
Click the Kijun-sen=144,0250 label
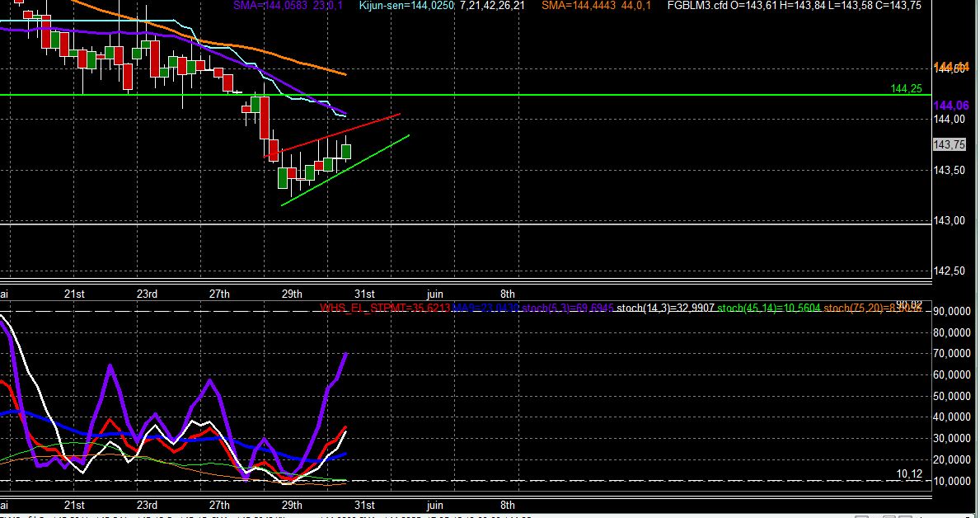coord(406,6)
